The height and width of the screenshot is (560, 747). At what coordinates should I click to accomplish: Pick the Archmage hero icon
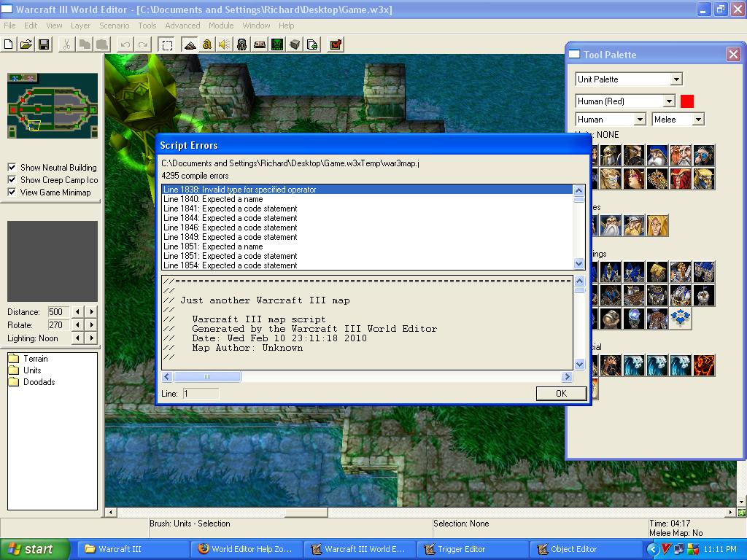(611, 225)
